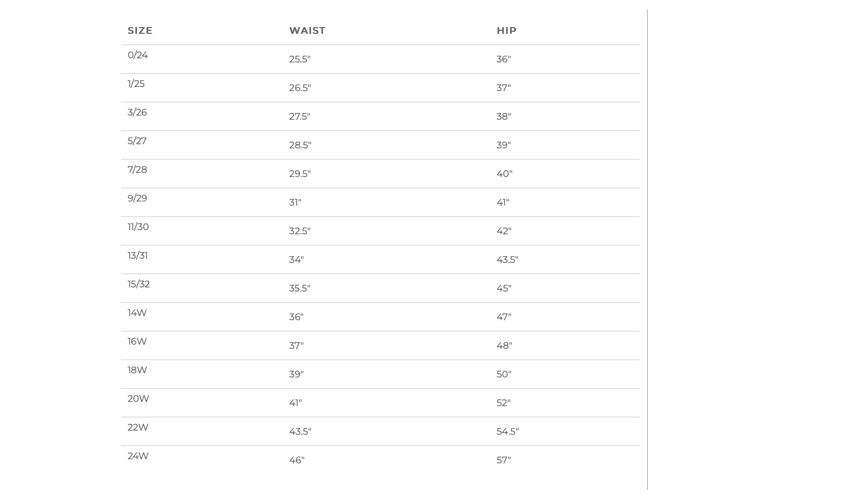
Task: Select the 7/28 size cell
Action: tap(137, 170)
